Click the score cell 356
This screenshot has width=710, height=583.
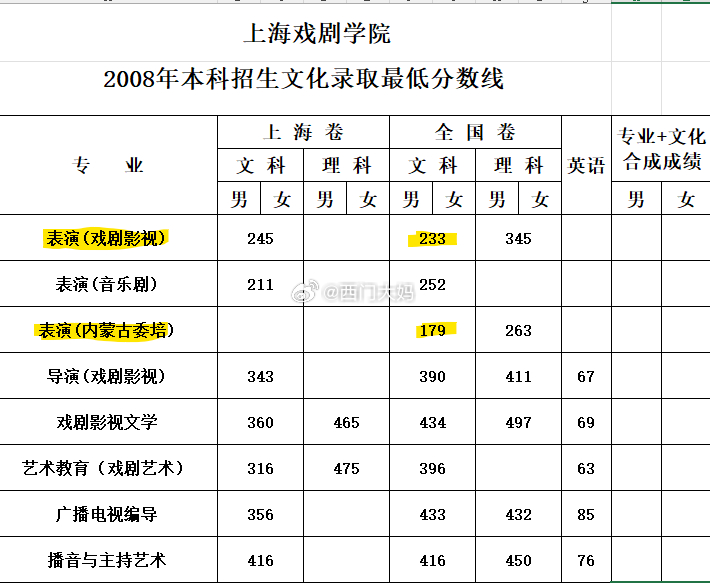tap(260, 515)
